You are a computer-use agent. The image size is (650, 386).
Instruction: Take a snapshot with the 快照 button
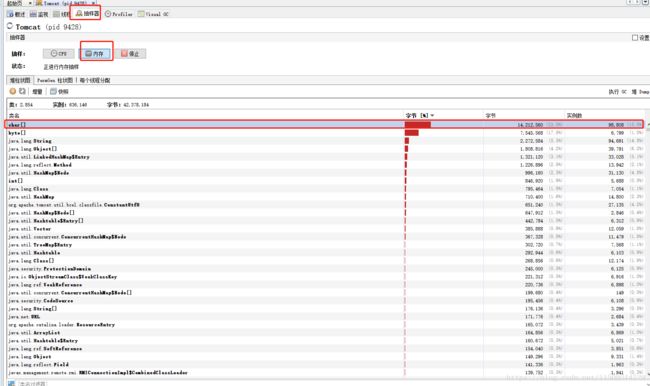(59, 92)
